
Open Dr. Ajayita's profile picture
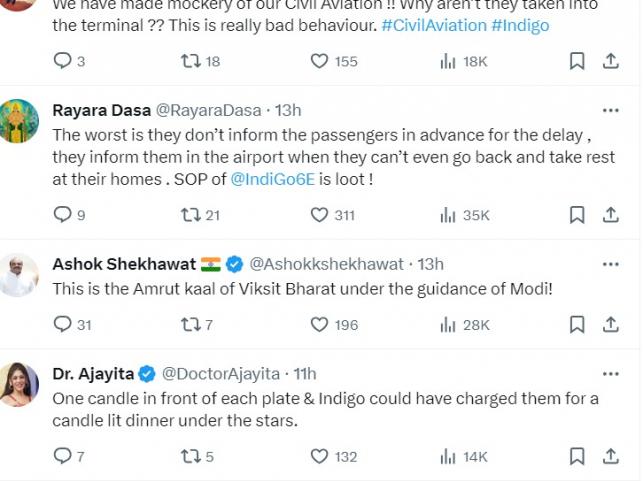[x=19, y=385]
